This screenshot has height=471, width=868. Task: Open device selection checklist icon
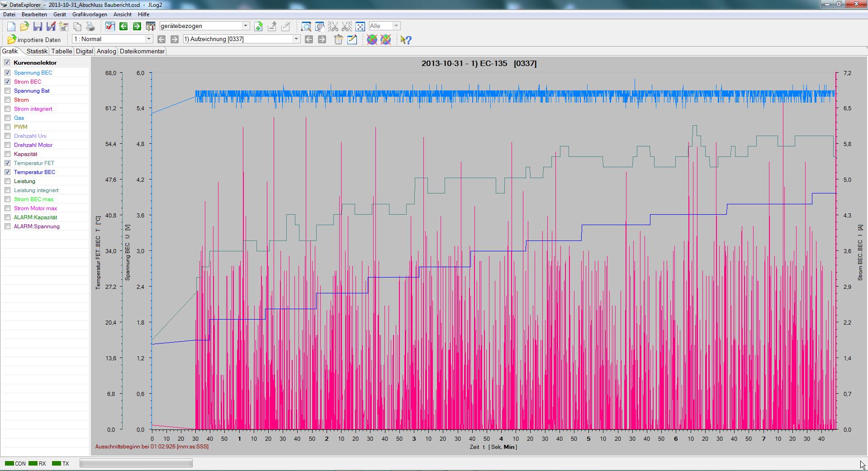110,26
